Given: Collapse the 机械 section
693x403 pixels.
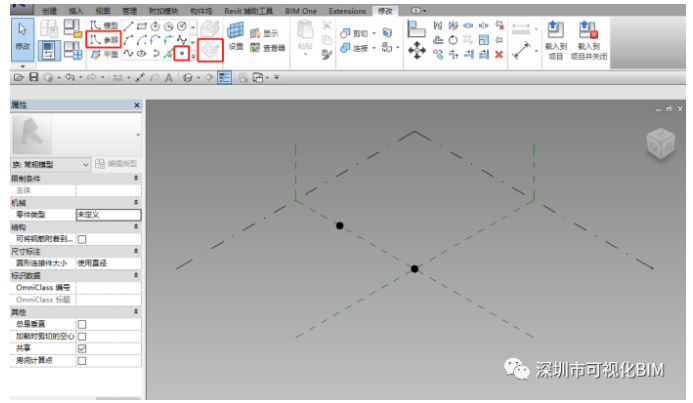Looking at the screenshot, I should point(136,202).
